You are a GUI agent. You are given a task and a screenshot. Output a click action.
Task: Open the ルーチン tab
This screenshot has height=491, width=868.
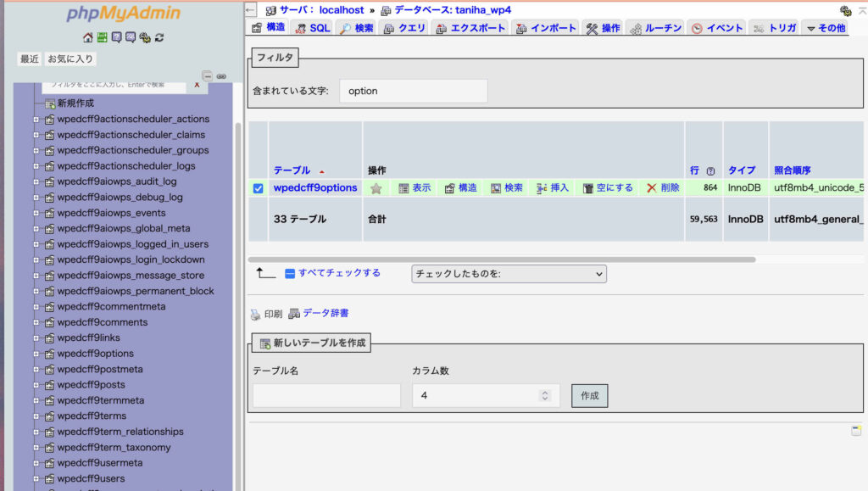[656, 28]
